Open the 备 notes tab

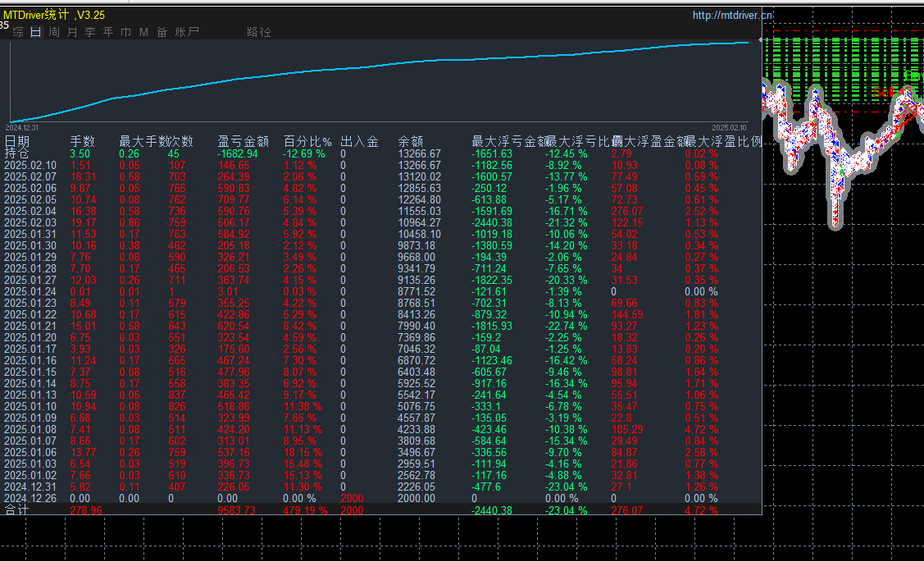click(162, 32)
